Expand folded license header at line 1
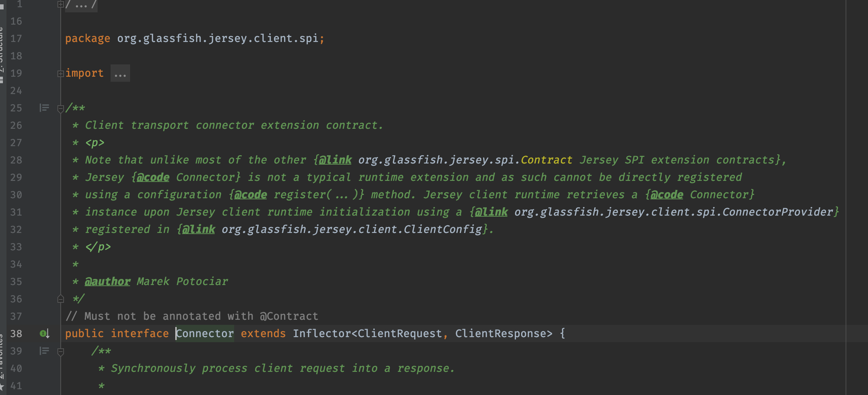 coord(60,4)
